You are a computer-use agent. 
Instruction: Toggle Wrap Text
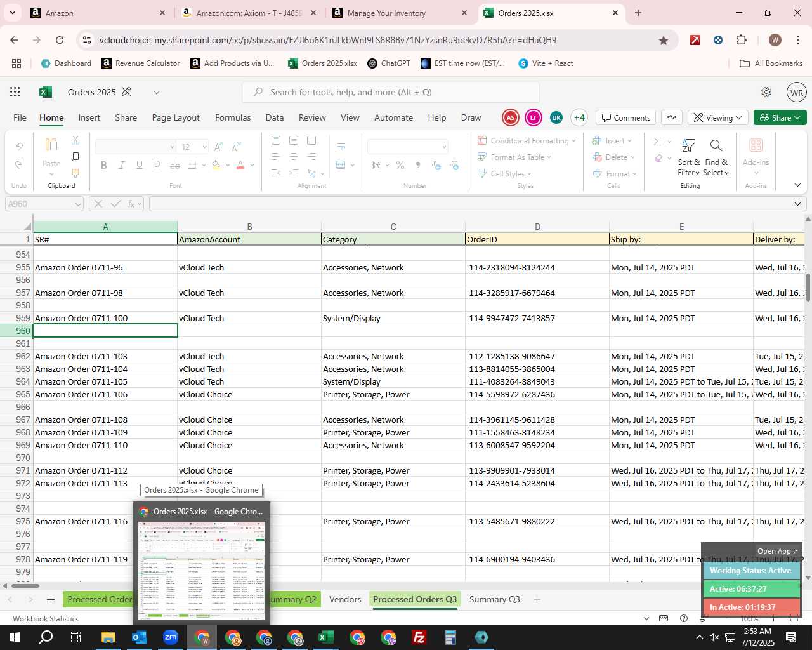pyautogui.click(x=341, y=147)
